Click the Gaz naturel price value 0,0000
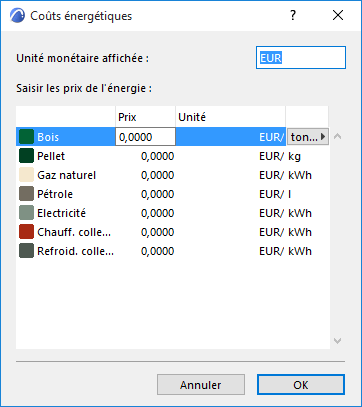 coord(157,175)
